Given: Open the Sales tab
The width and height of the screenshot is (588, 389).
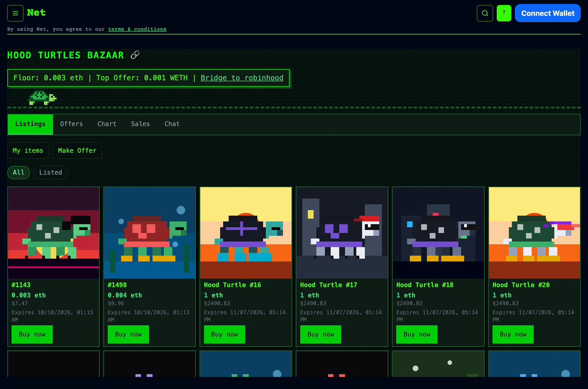Looking at the screenshot, I should pyautogui.click(x=141, y=124).
